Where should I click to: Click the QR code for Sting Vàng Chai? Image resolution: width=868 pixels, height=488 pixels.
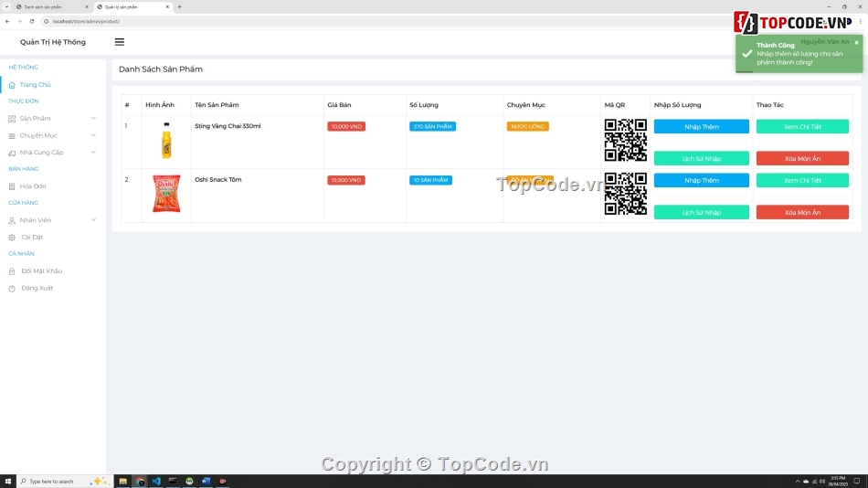tap(626, 141)
